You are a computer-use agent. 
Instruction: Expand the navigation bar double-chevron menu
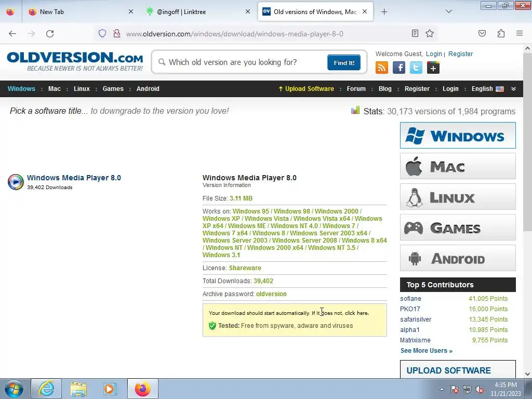point(513,89)
